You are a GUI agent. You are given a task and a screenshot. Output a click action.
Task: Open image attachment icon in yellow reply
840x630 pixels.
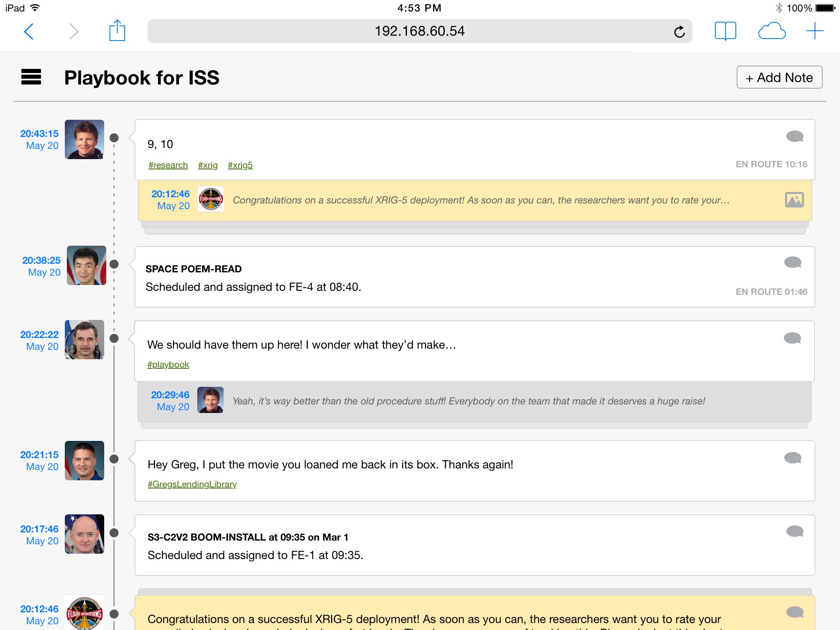tap(794, 200)
